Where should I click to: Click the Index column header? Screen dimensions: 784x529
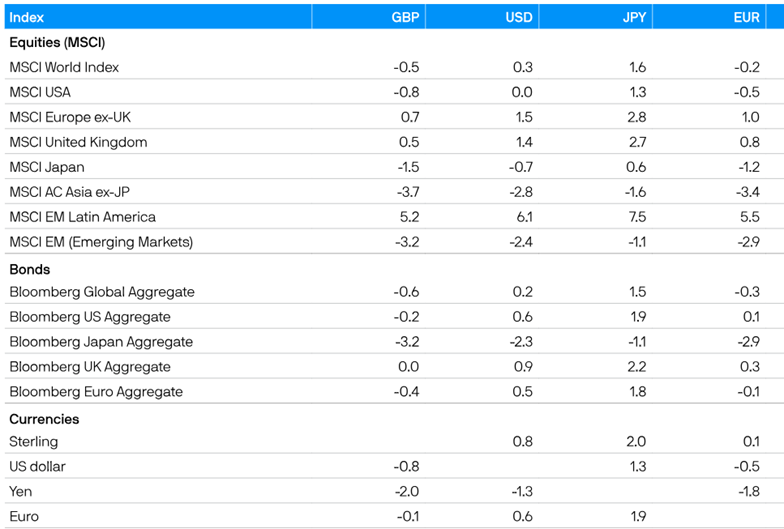click(27, 17)
